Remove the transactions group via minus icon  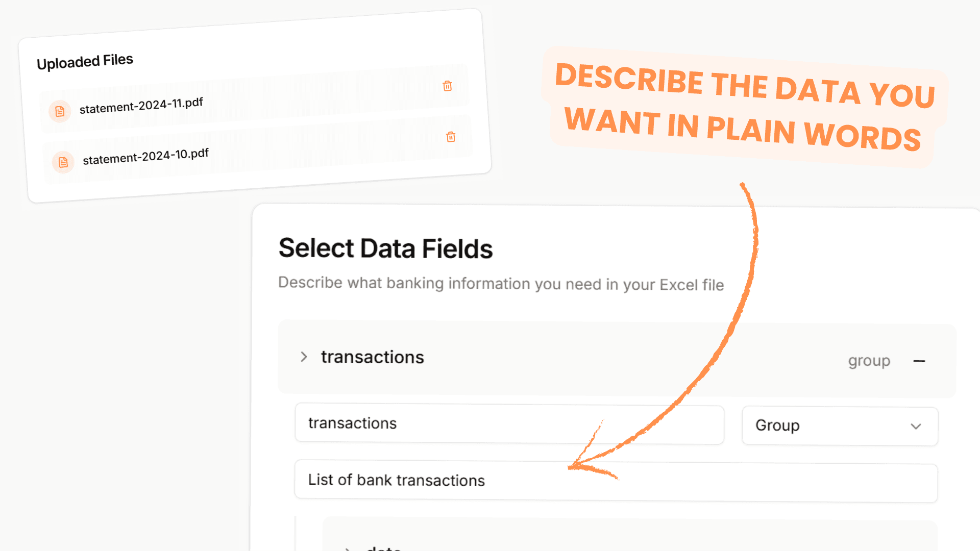point(919,361)
